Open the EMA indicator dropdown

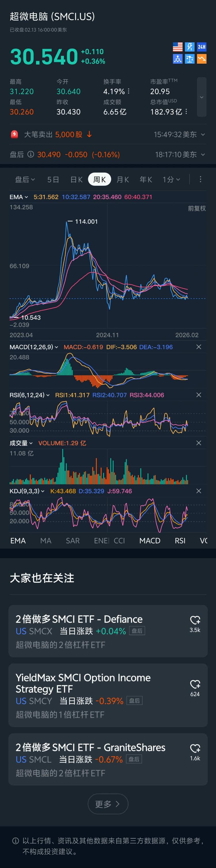tap(19, 197)
